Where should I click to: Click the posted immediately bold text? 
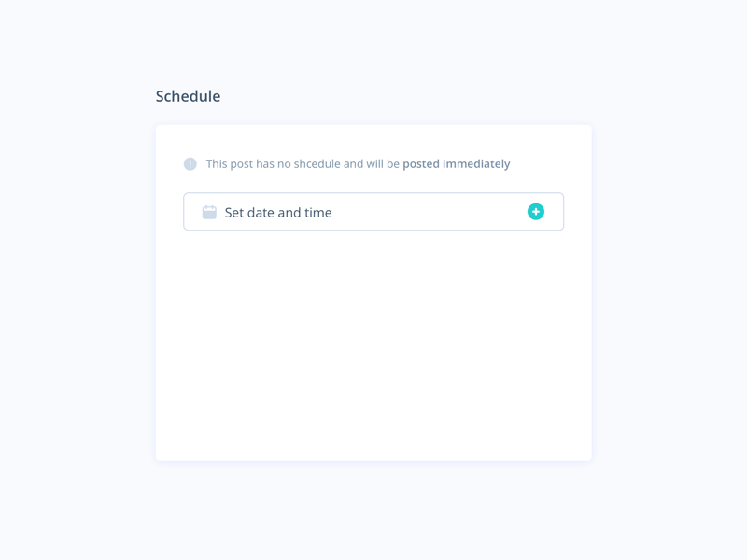coord(457,163)
